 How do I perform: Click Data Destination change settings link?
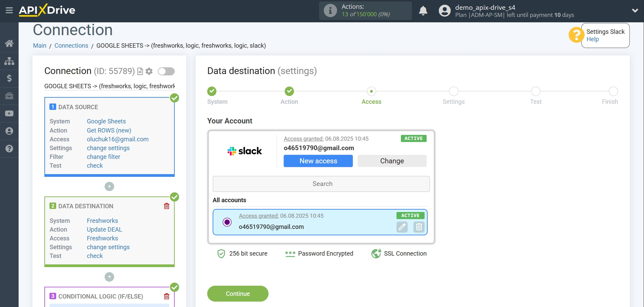(108, 247)
